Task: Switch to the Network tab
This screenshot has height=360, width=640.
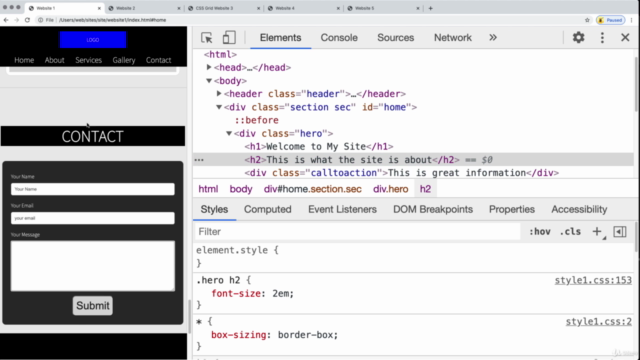Action: pyautogui.click(x=453, y=38)
